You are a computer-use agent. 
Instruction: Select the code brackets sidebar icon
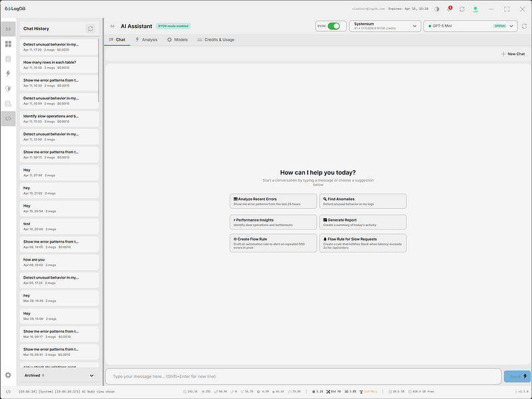pyautogui.click(x=8, y=118)
